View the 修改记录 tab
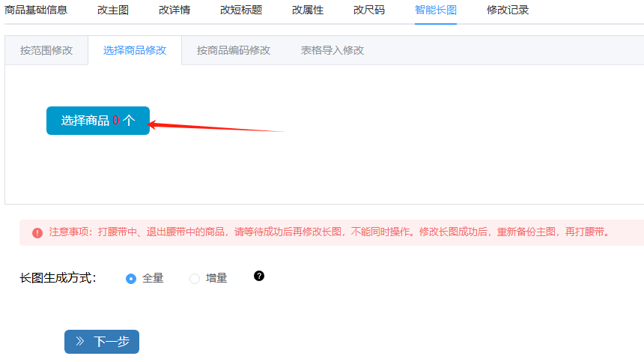 pos(508,10)
